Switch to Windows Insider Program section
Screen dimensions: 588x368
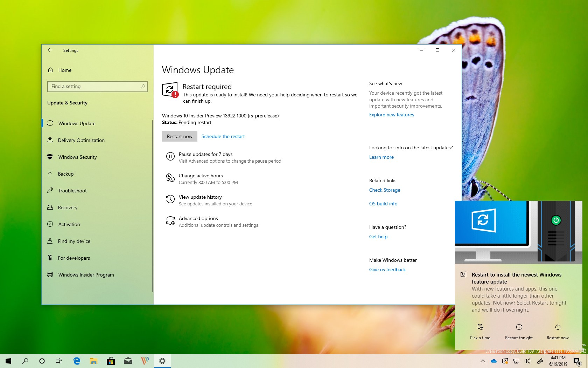point(86,275)
